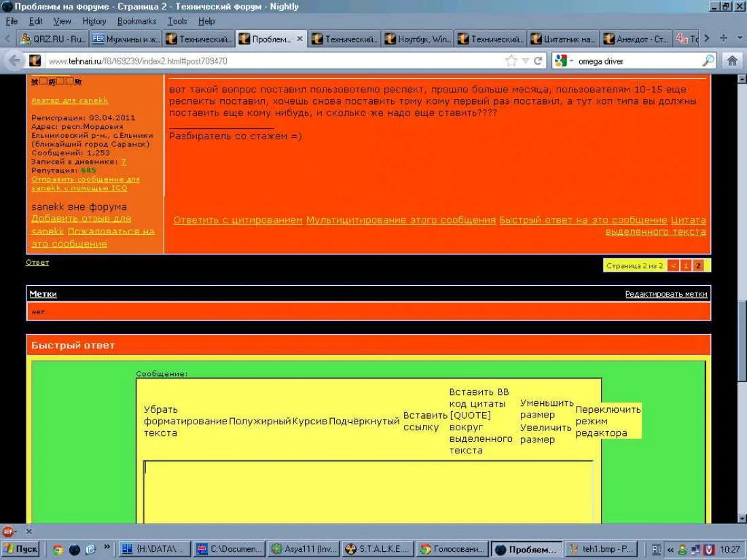Click Отправить сообщение для sanekk ICQ link

pos(86,183)
